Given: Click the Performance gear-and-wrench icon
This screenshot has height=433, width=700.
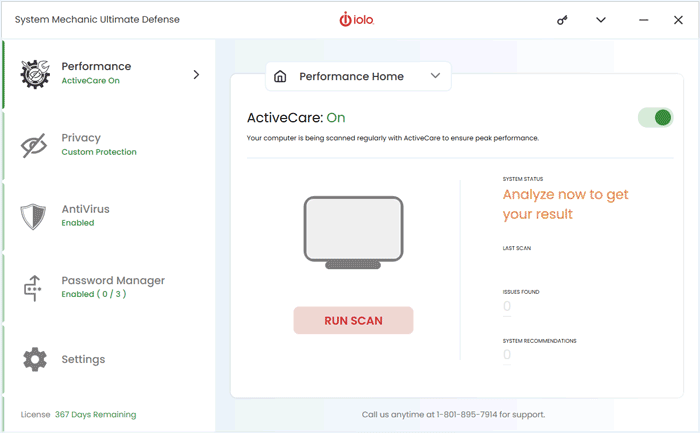Looking at the screenshot, I should (34, 74).
